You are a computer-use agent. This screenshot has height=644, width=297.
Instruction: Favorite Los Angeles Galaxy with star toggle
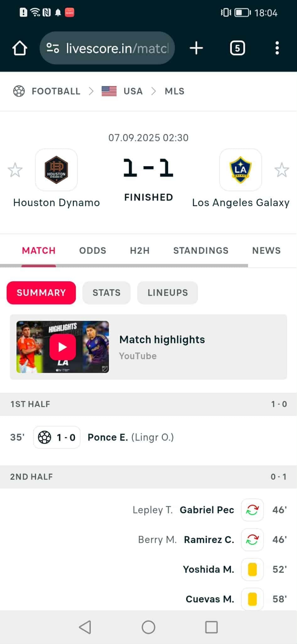tap(282, 170)
